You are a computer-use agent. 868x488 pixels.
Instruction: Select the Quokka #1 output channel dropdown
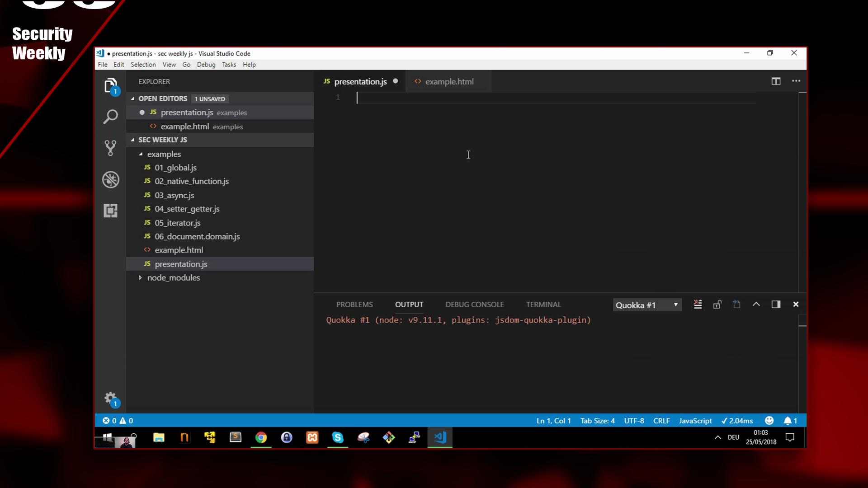point(647,305)
